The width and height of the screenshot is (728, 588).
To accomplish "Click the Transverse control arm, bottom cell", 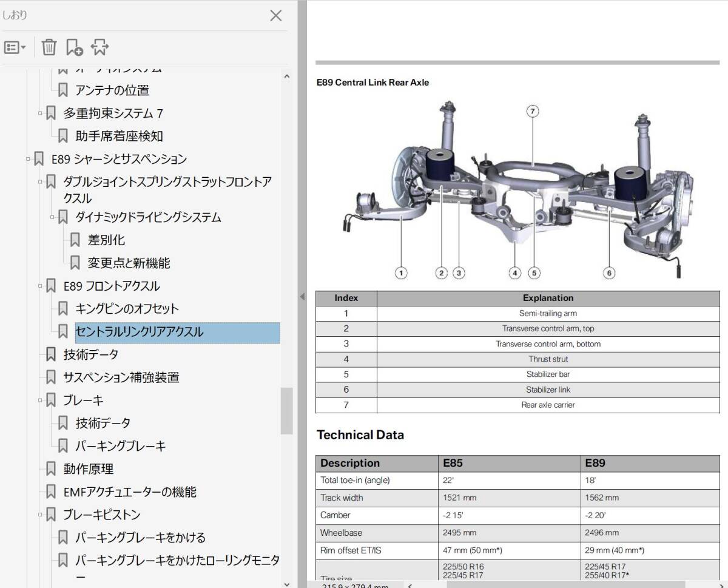I will click(548, 344).
